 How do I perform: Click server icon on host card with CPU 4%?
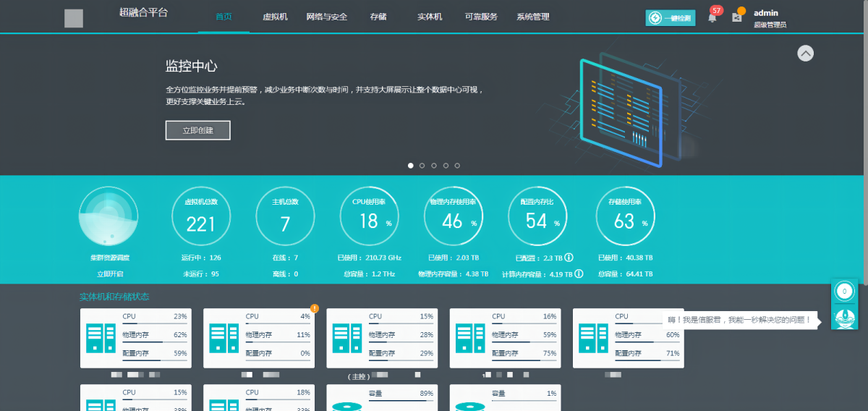tap(224, 338)
